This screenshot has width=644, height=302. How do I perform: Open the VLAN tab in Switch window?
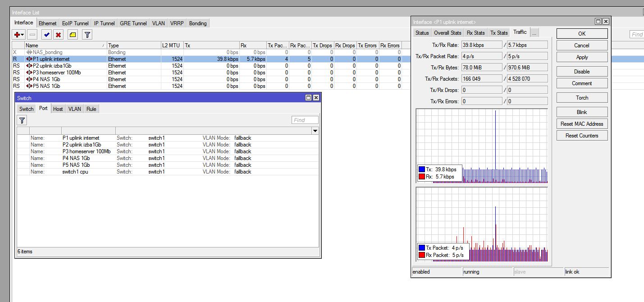point(75,109)
